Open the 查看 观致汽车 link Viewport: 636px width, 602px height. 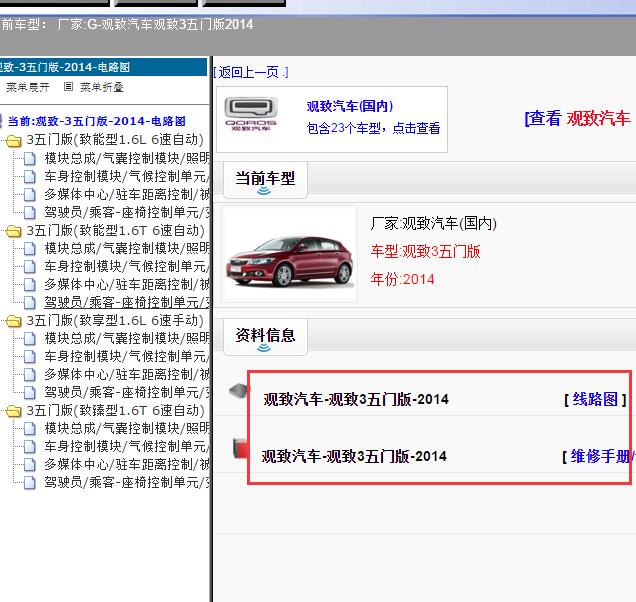(x=578, y=118)
